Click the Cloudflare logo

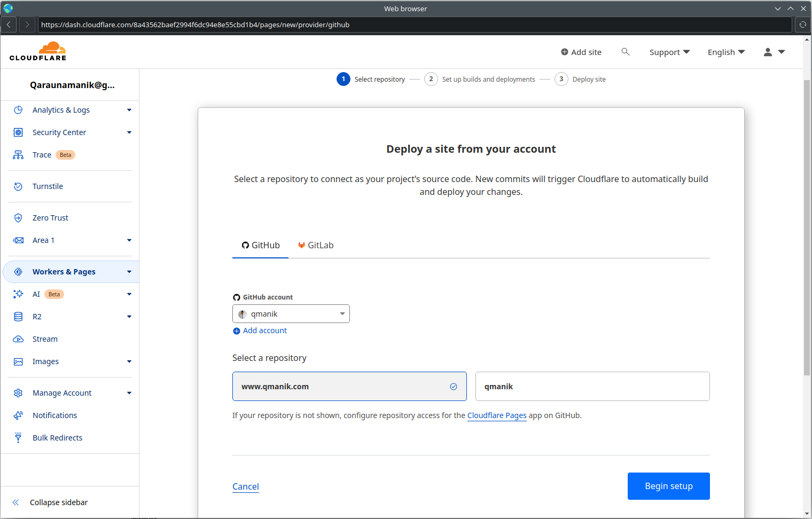point(38,51)
